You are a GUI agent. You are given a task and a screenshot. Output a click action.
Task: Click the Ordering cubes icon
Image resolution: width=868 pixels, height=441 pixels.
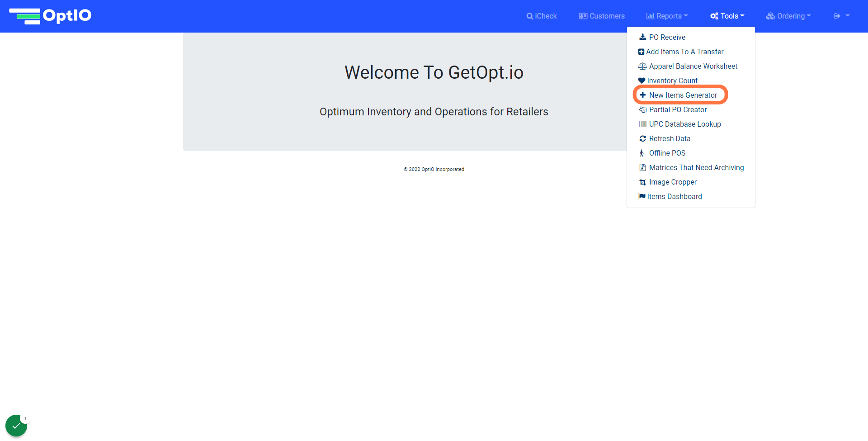tap(771, 16)
